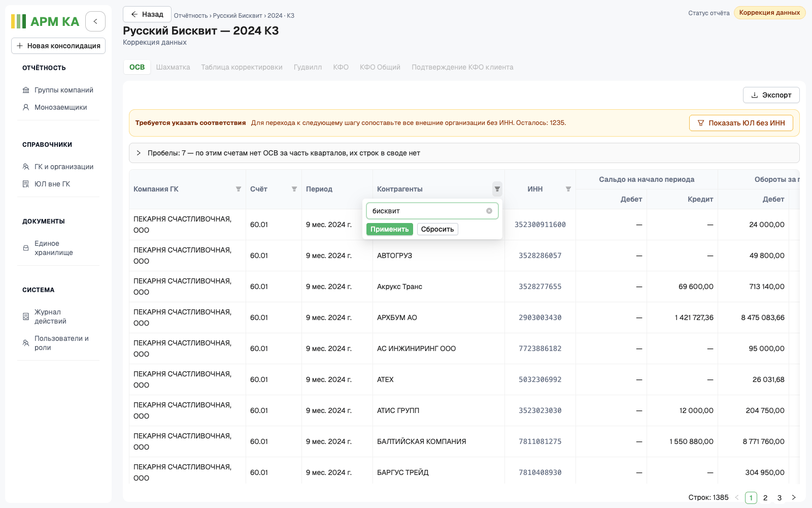Switch to the Гудвилл tab
Screen dimensions: 812x508
pos(308,67)
